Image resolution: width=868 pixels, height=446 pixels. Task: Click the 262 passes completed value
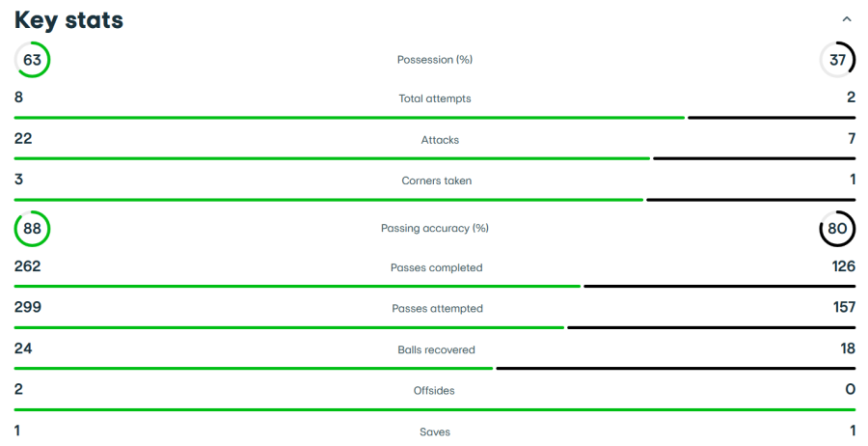27,266
